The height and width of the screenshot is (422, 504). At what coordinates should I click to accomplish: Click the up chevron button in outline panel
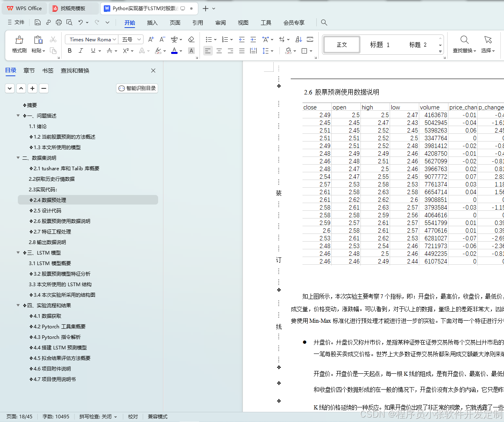click(x=21, y=88)
